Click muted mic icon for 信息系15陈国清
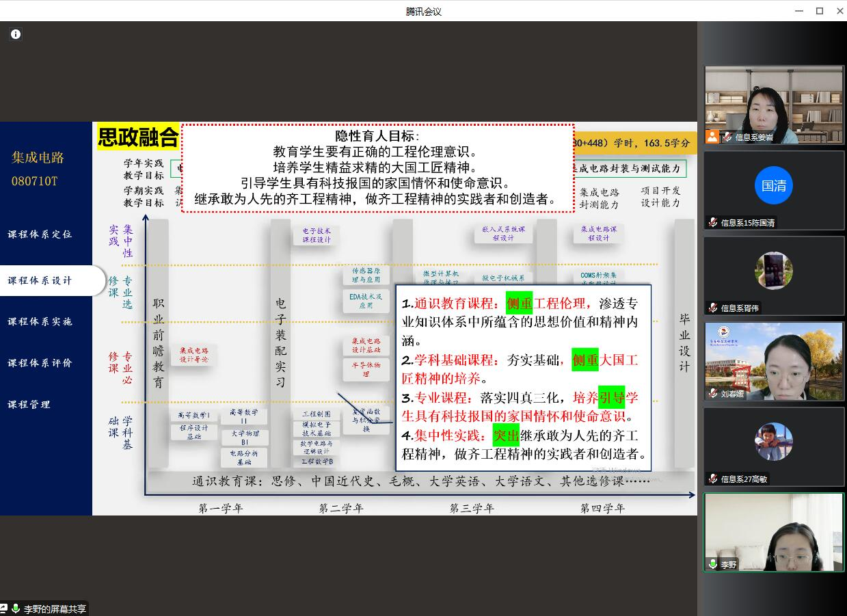Screen dimensions: 847x616 point(713,222)
